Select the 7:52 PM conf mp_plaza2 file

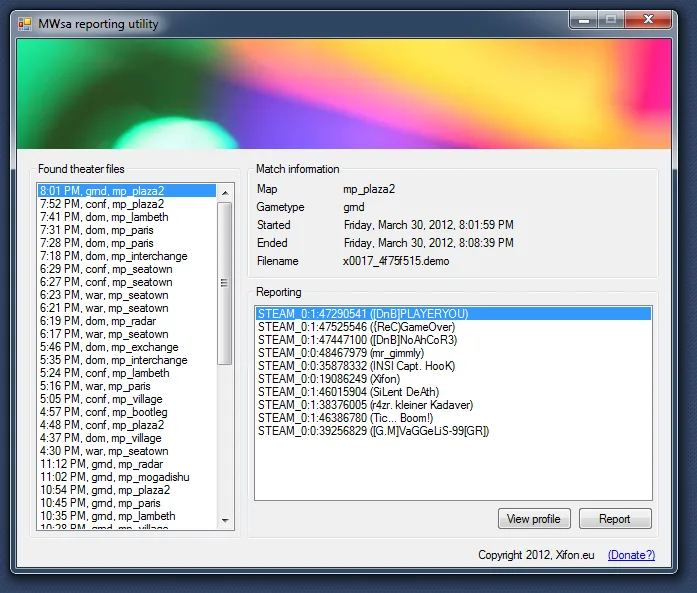[101, 204]
